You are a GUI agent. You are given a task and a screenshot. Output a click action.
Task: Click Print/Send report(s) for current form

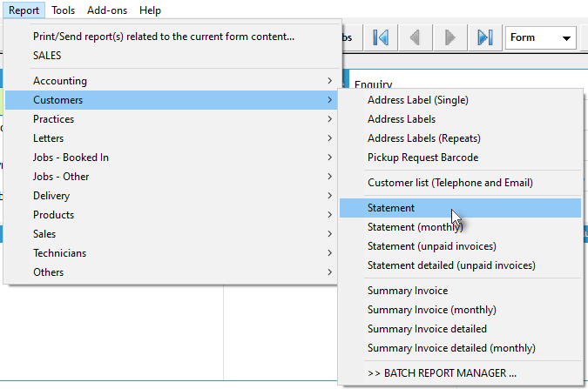164,36
